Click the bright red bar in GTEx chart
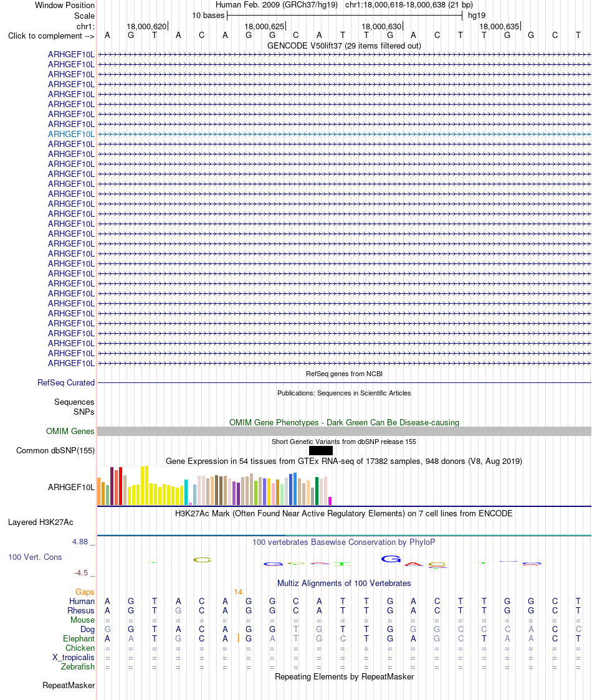The image size is (592, 700). click(x=121, y=486)
